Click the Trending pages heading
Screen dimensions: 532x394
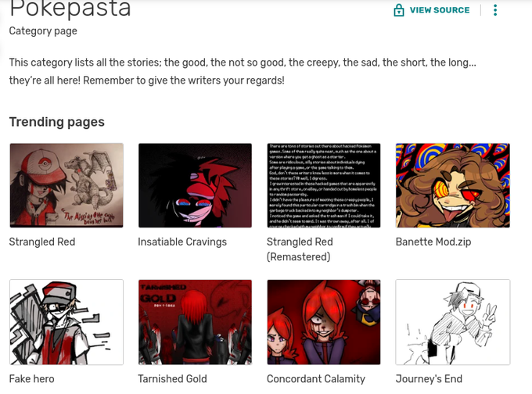tap(56, 122)
